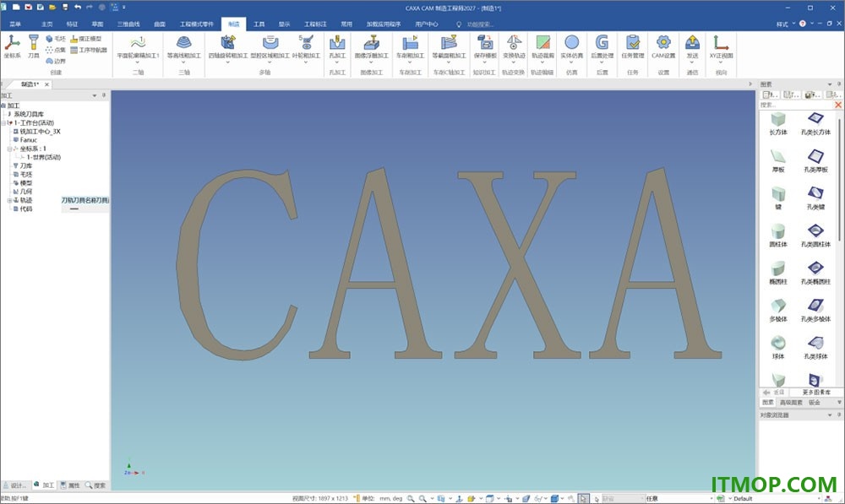Launch 实体仿真 solid simulation
Viewport: 845px width, 504px height.
pos(572,46)
